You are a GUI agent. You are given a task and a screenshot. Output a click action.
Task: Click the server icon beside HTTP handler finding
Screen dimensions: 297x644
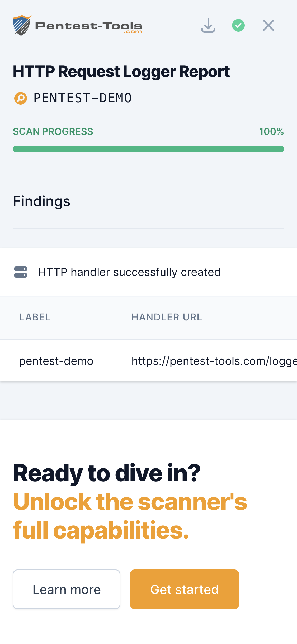pyautogui.click(x=20, y=272)
